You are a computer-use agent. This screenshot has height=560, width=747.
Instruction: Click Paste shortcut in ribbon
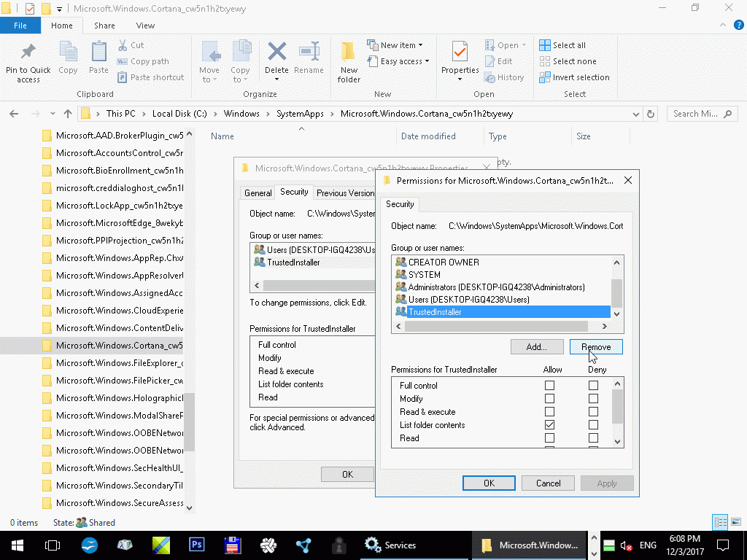(x=150, y=77)
